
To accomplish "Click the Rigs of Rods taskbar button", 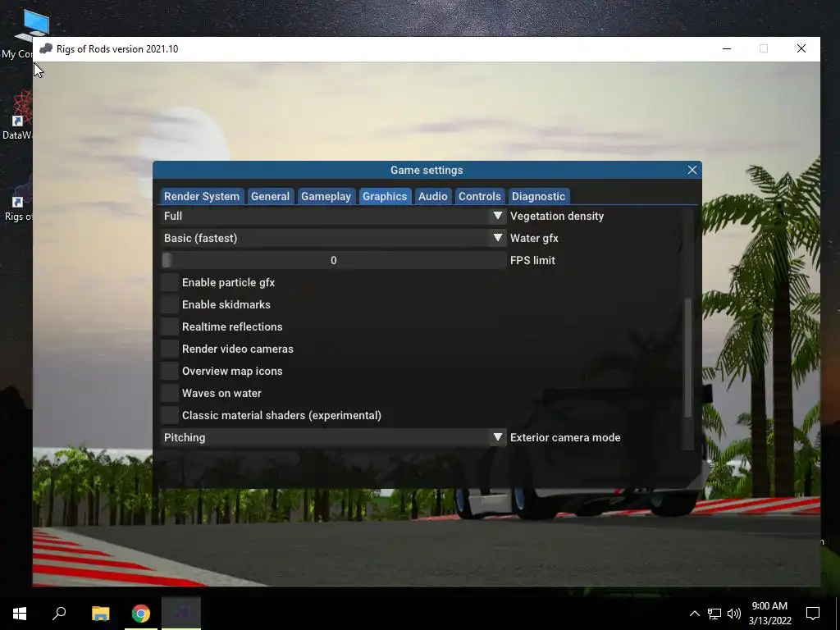I will click(x=181, y=614).
